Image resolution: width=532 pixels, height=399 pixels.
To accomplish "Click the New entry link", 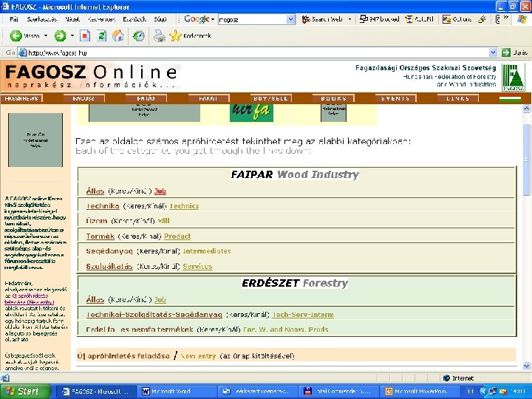I will point(198,356).
